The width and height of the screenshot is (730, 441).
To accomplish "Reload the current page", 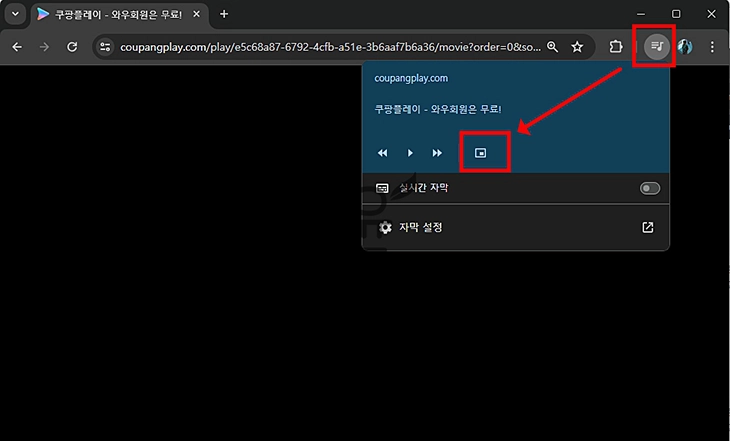I will 72,47.
